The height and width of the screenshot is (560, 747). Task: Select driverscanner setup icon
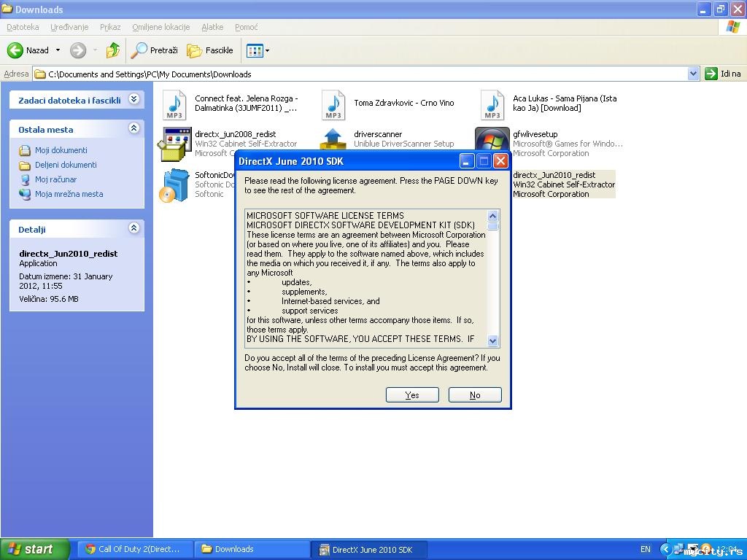point(333,139)
